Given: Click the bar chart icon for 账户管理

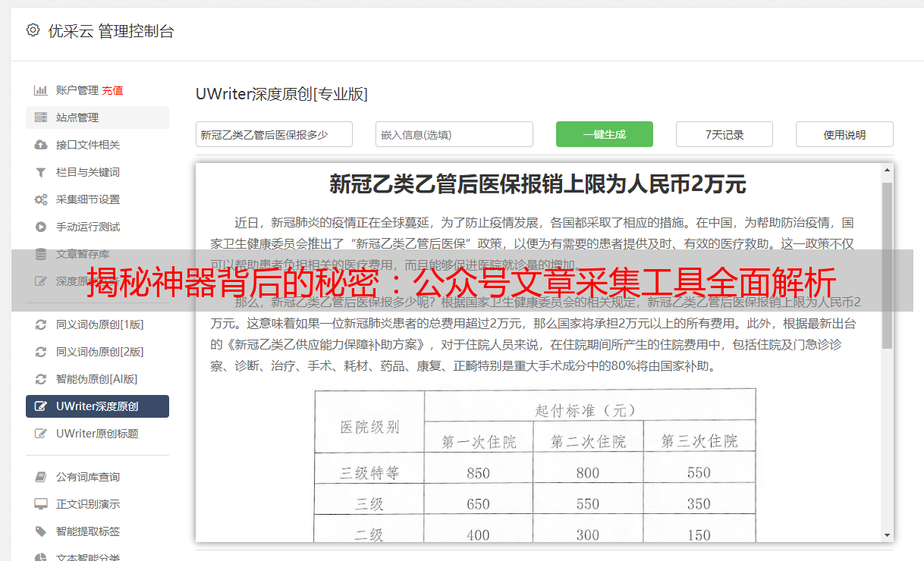Looking at the screenshot, I should tap(41, 90).
